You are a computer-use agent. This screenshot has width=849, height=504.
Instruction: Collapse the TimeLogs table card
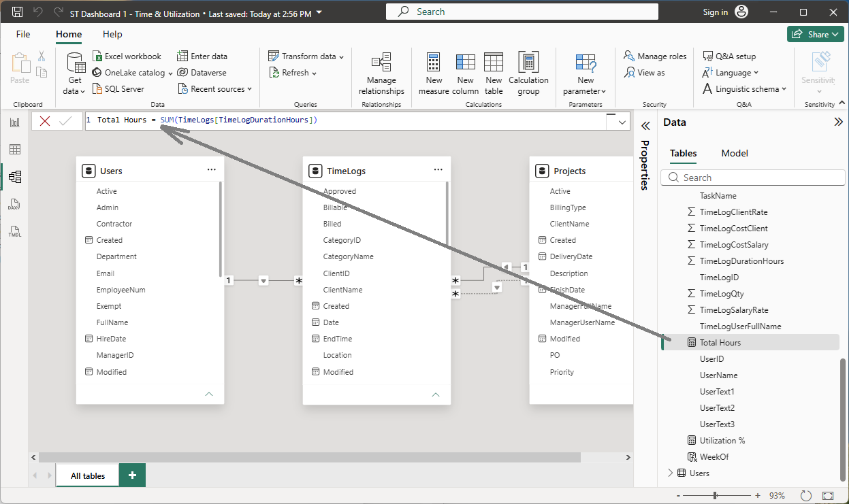(x=436, y=394)
